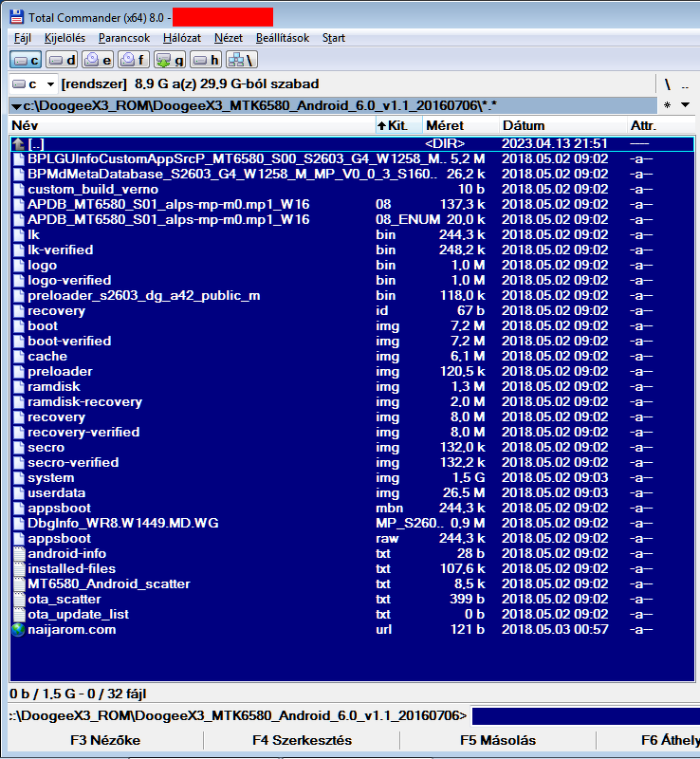Click the boot file icon

(18, 325)
